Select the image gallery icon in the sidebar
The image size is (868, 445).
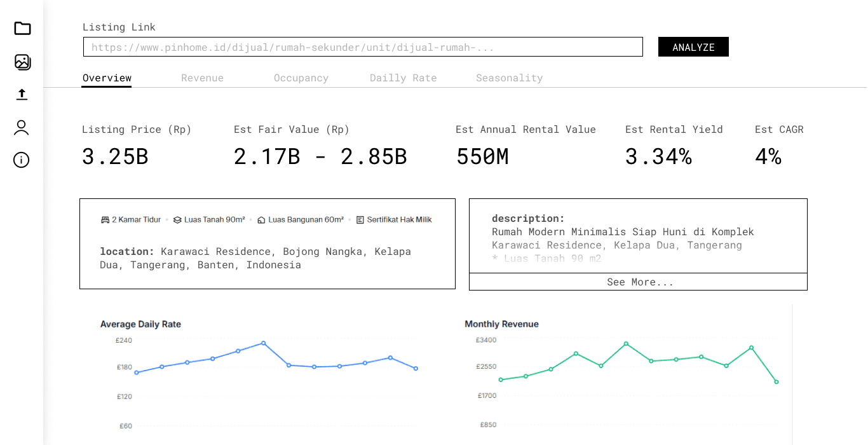click(22, 62)
